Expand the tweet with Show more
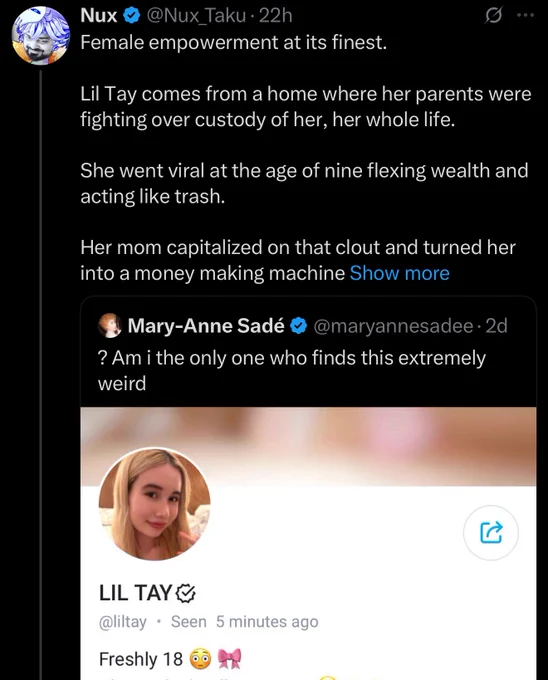548x680 pixels. pos(400,273)
